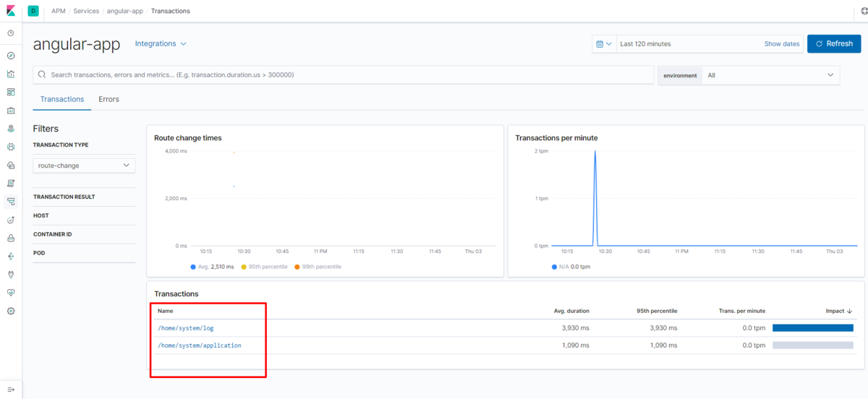Click the Transactions breadcrumb

coord(171,11)
